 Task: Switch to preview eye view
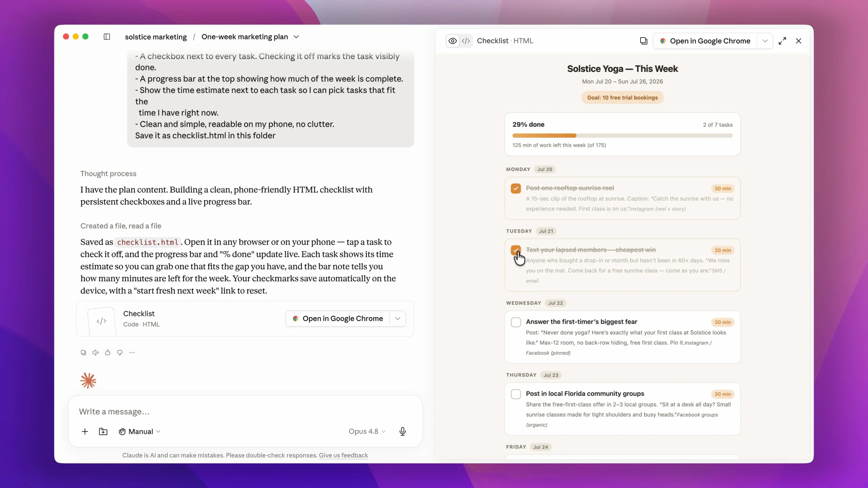[453, 41]
